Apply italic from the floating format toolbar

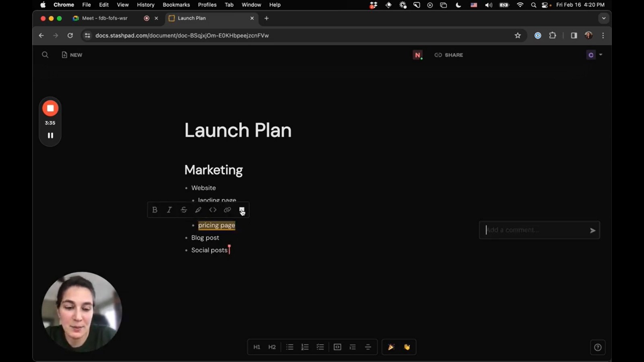pos(169,210)
